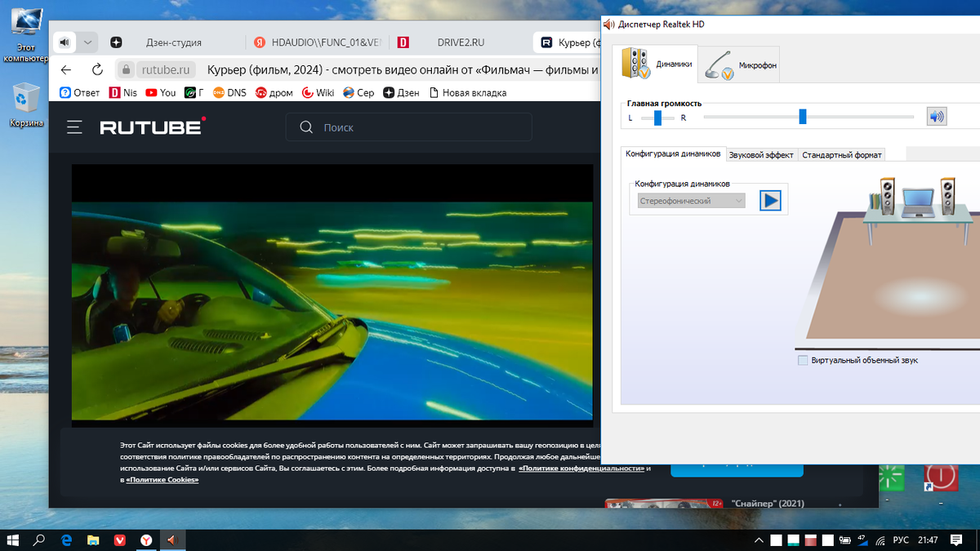Screen dimensions: 980x551
Task: Open the Новая вкладка bookmark
Action: click(468, 92)
